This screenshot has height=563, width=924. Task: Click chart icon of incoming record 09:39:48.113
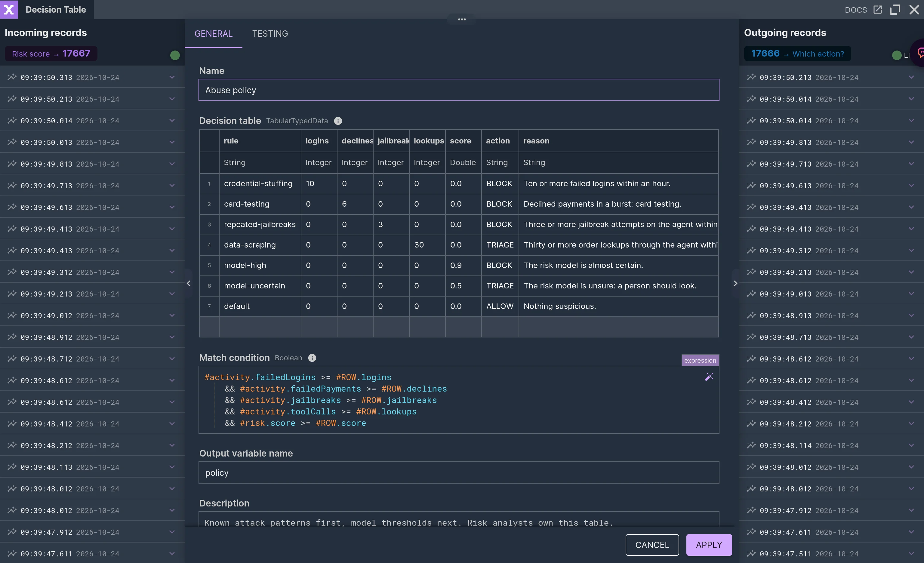[12, 467]
